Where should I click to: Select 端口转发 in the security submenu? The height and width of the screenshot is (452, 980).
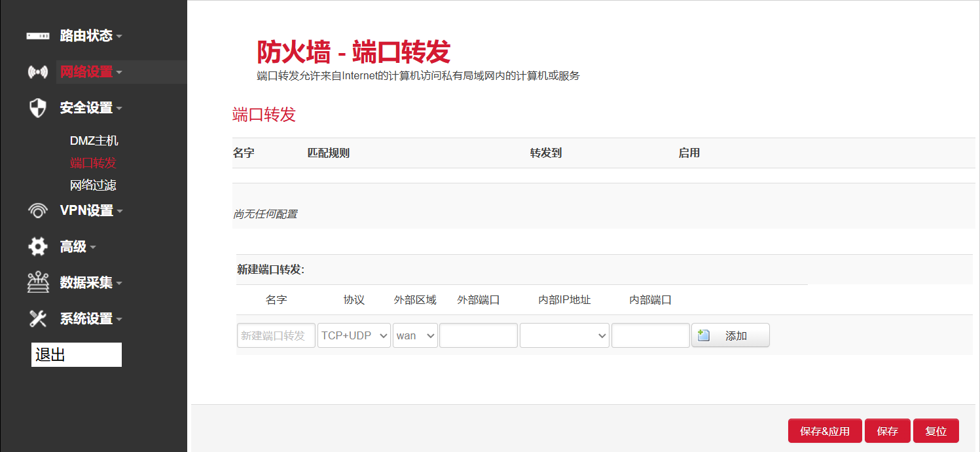click(x=92, y=162)
